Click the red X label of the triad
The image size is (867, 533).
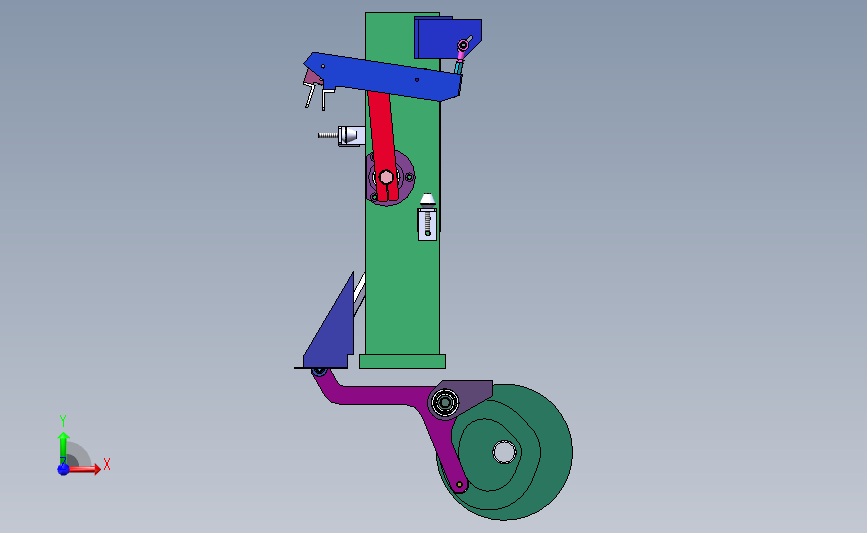click(x=107, y=464)
